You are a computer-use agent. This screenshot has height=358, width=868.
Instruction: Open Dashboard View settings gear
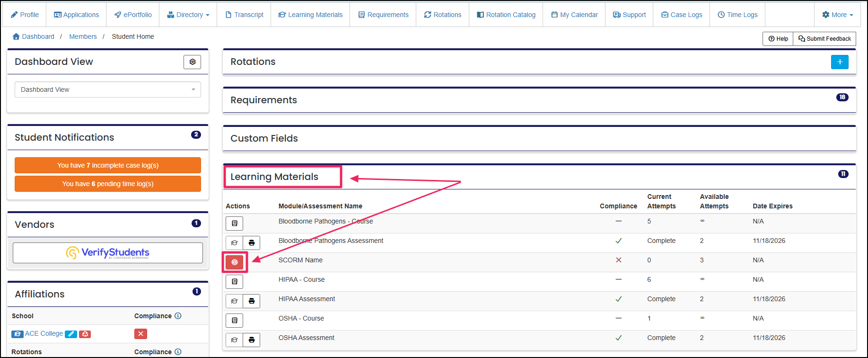[192, 62]
